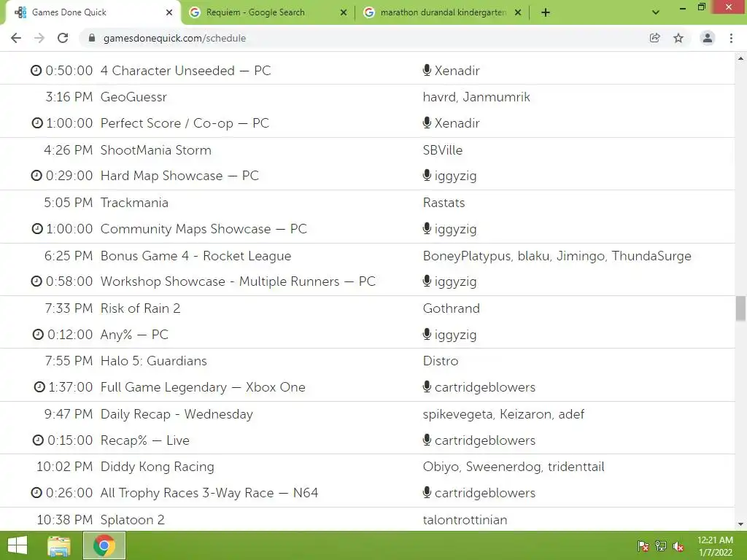Image resolution: width=747 pixels, height=560 pixels.
Task: Click the clock icon beside Perfect Score 1:00:00
Action: coord(37,122)
